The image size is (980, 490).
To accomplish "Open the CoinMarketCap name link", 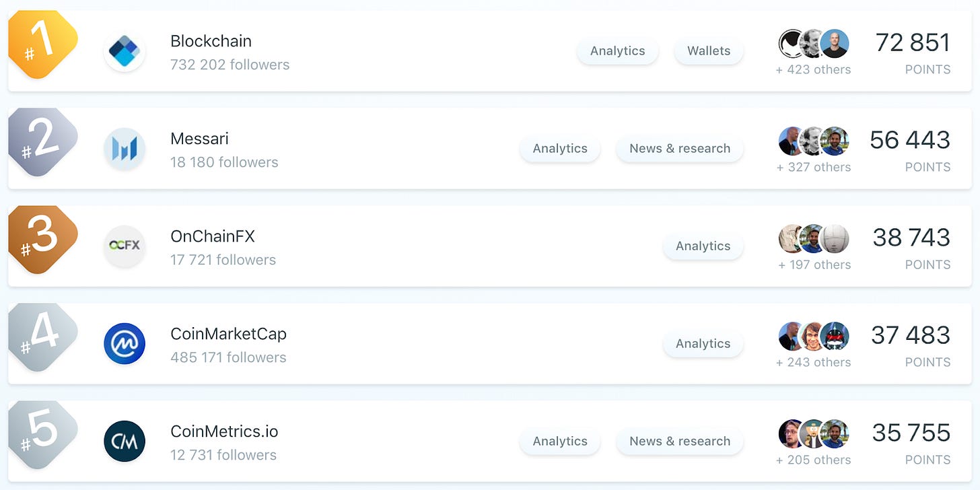I will [x=228, y=334].
